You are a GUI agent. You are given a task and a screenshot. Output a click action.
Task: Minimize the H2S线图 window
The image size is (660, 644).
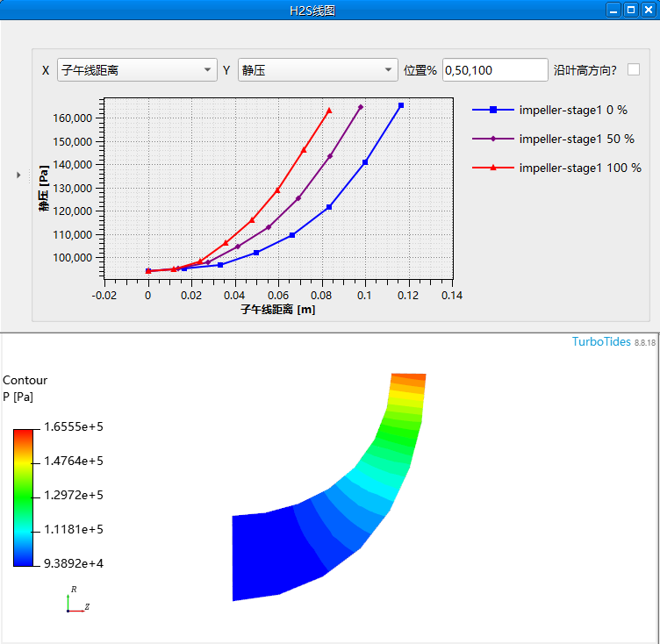point(613,10)
